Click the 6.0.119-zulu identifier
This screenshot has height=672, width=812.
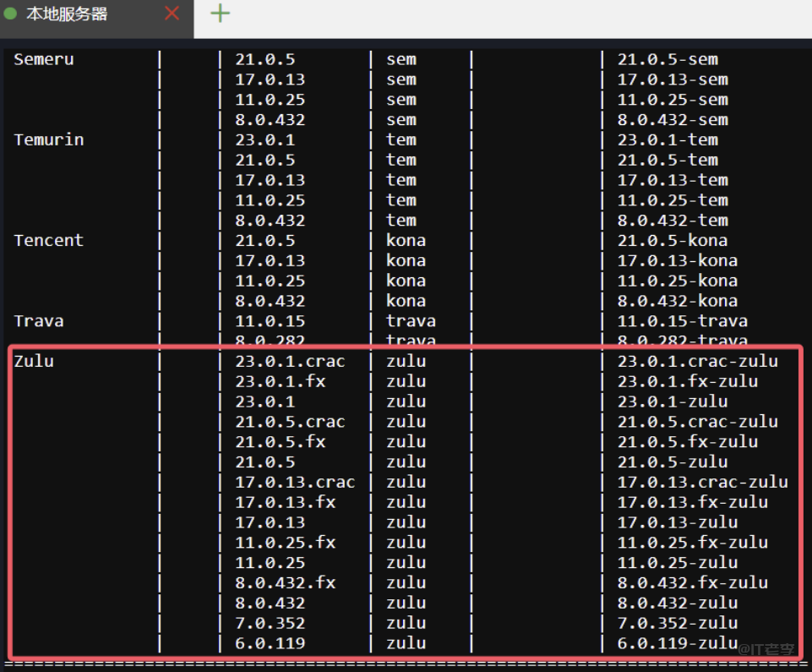click(x=678, y=643)
